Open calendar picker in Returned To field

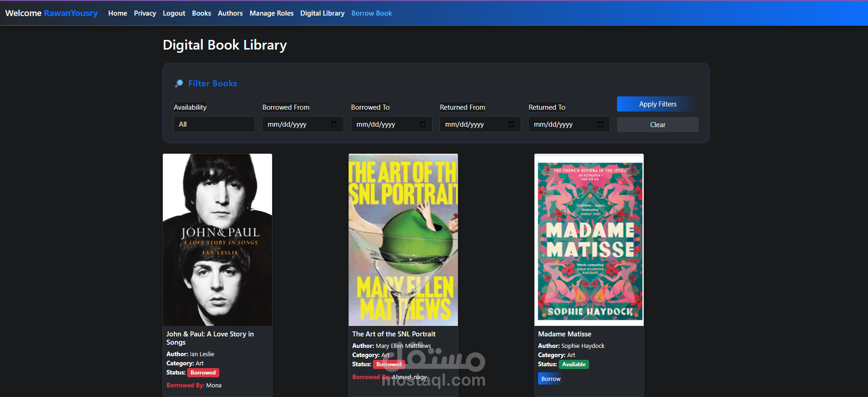click(x=600, y=124)
